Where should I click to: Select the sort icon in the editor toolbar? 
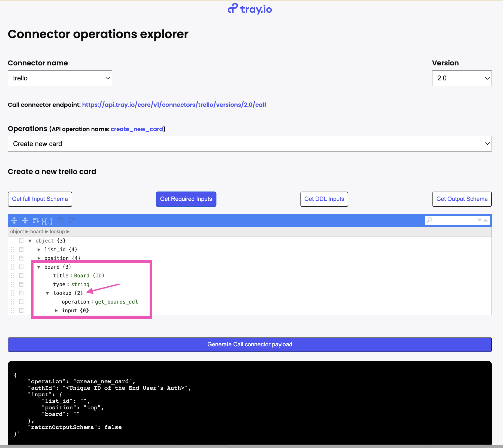pos(36,221)
